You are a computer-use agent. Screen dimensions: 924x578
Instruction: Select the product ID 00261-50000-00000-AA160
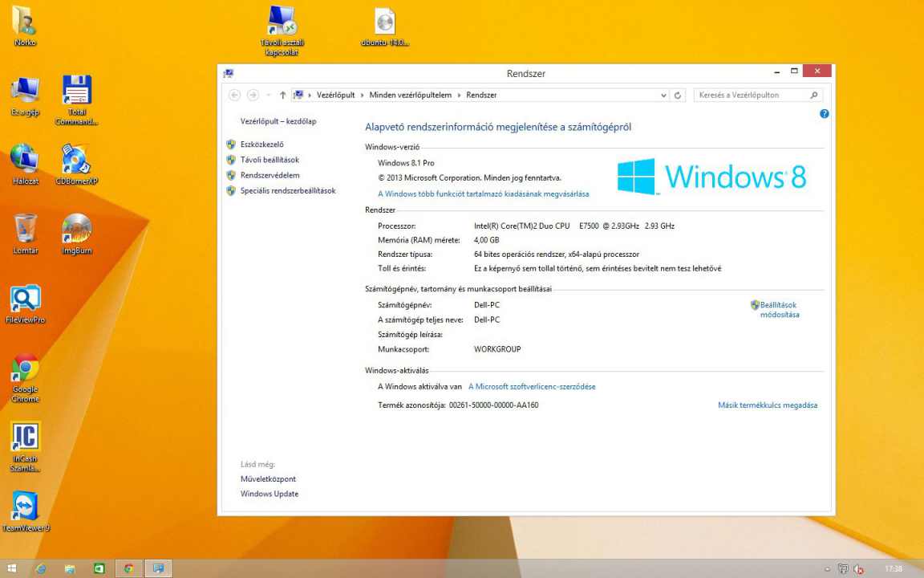point(494,405)
